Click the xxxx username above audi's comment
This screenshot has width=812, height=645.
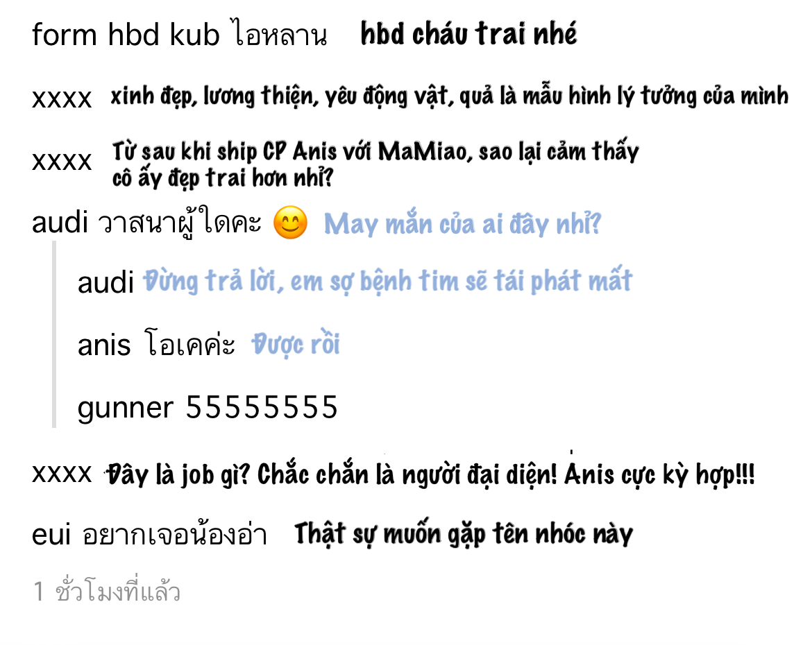click(x=62, y=161)
